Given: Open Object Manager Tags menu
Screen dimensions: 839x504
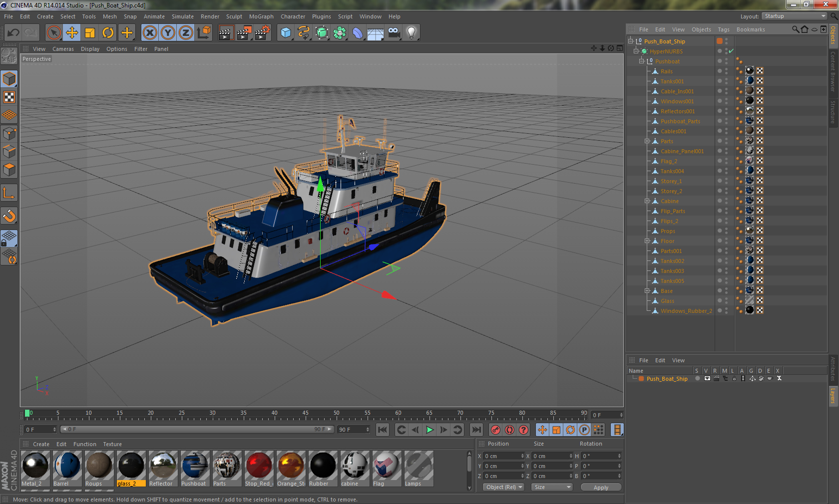Looking at the screenshot, I should pos(724,29).
